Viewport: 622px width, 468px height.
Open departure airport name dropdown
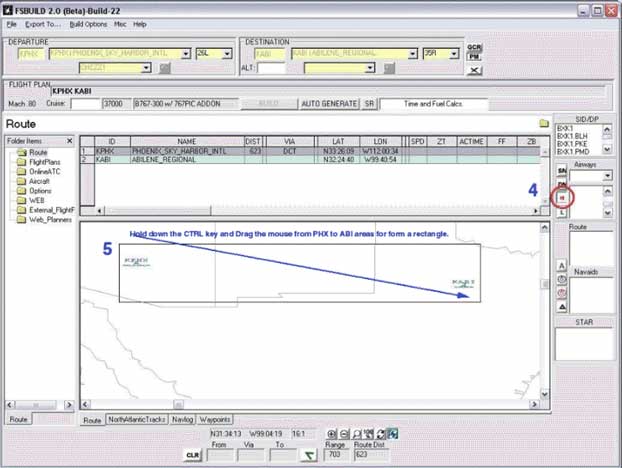pyautogui.click(x=186, y=54)
